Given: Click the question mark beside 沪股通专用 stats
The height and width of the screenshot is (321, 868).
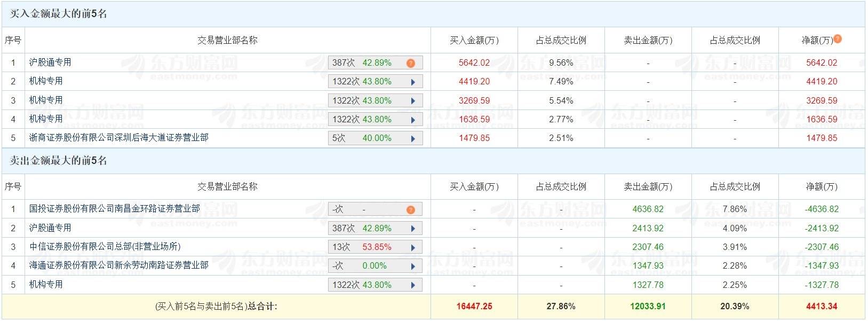Looking at the screenshot, I should 410,62.
